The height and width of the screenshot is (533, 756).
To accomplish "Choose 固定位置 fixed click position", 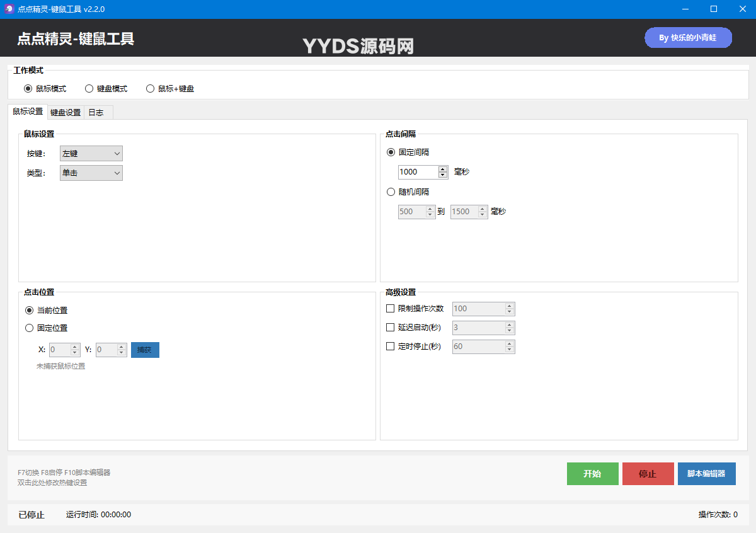I will 29,328.
